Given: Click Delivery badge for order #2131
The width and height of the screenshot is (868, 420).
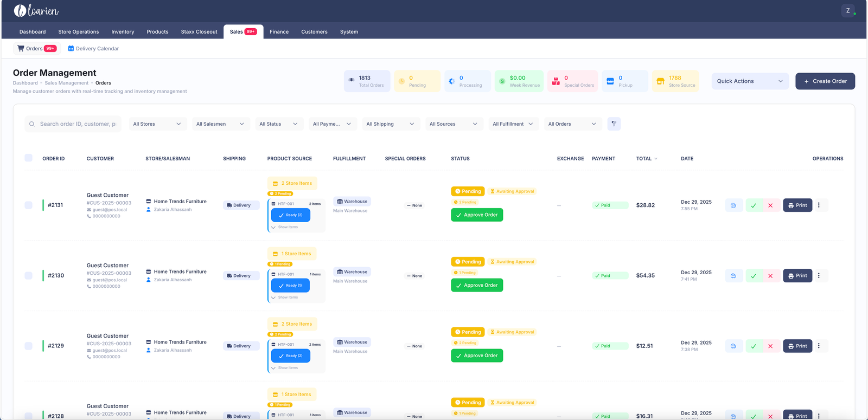Looking at the screenshot, I should [x=241, y=205].
